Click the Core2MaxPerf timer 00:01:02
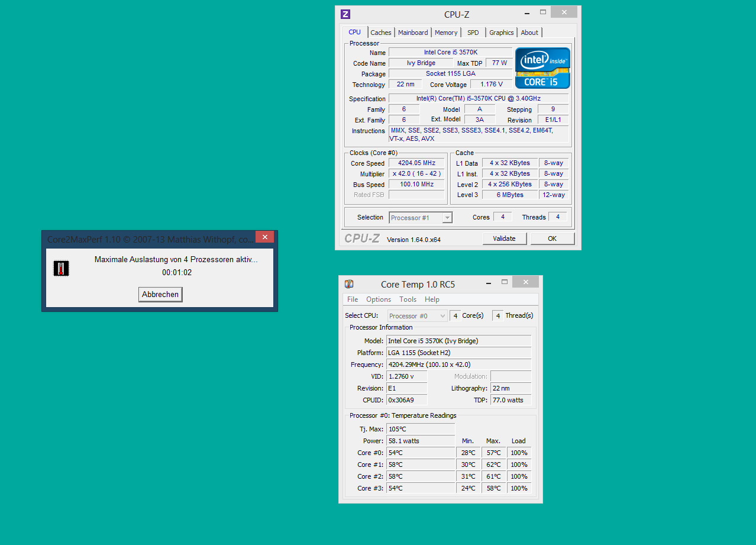 177,273
